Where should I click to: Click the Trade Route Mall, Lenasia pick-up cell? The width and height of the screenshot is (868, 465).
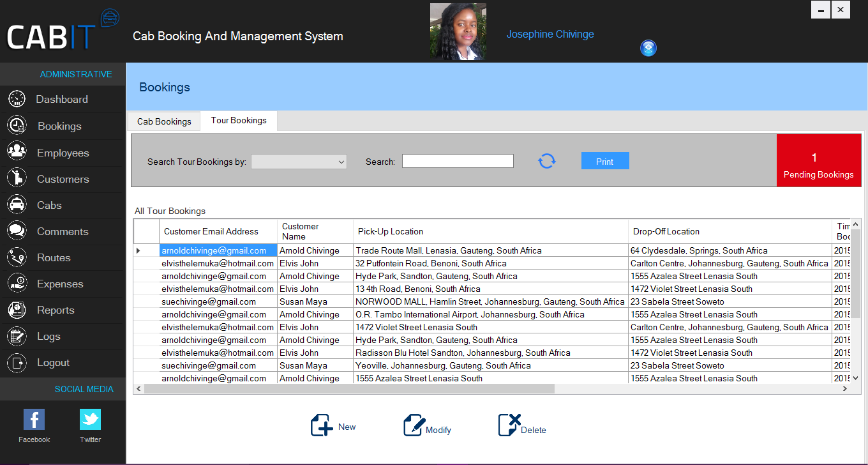point(491,250)
